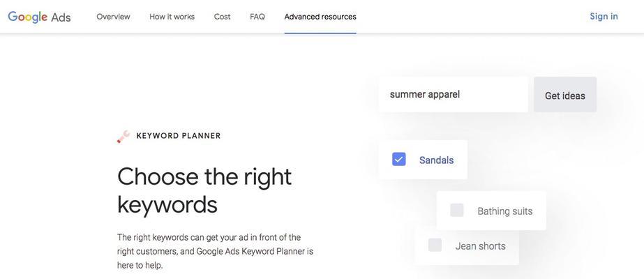The width and height of the screenshot is (644, 279).
Task: Go to How it works section
Action: (x=172, y=17)
